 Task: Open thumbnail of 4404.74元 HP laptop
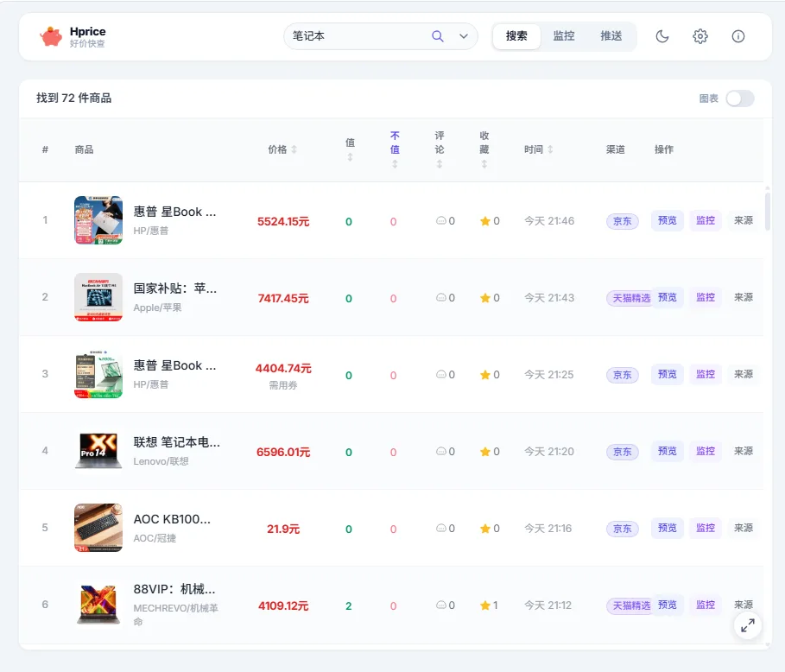tap(98, 374)
